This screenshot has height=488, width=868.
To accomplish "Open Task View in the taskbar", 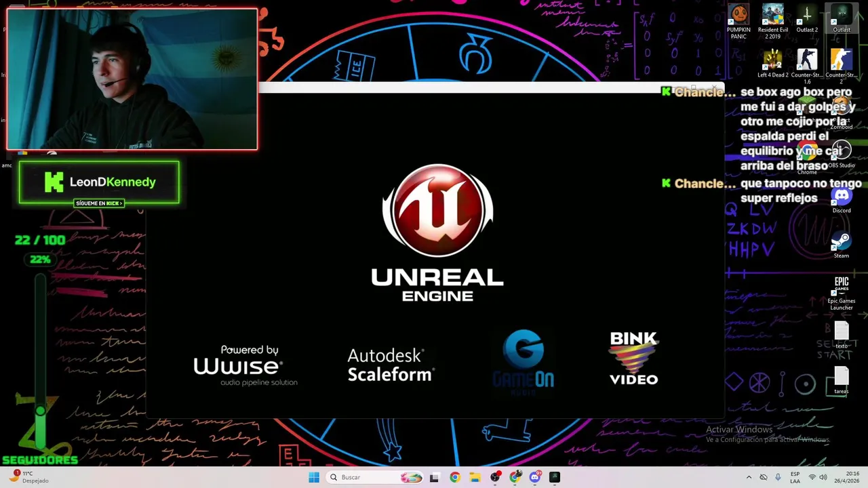I will (434, 477).
